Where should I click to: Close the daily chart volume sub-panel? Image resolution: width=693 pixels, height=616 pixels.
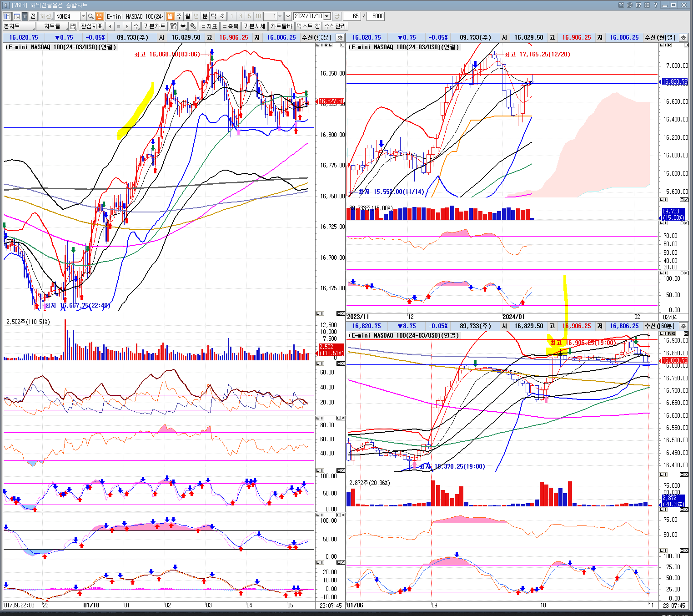pos(686,200)
